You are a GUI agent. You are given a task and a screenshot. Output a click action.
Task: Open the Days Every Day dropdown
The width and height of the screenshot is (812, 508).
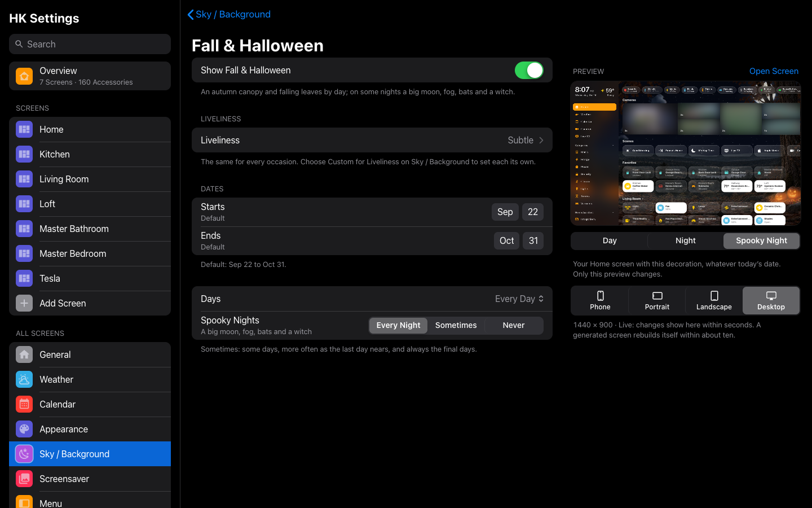(519, 299)
